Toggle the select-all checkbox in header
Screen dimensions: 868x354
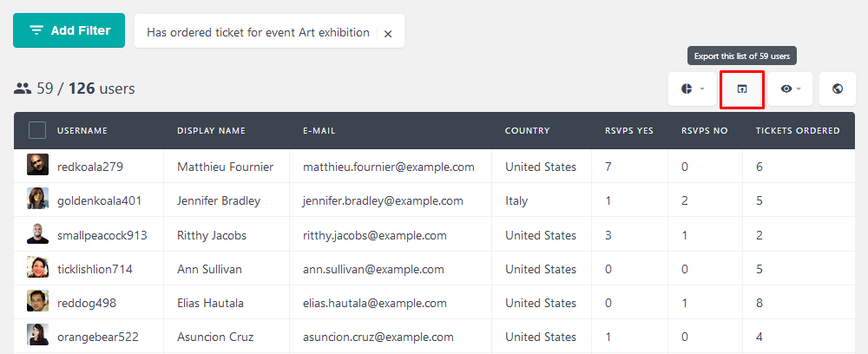[x=37, y=130]
